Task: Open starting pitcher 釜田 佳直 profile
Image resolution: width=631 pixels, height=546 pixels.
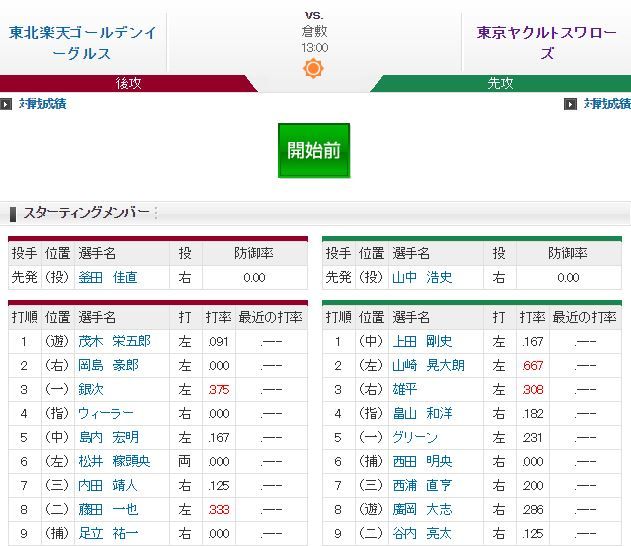Action: click(108, 277)
